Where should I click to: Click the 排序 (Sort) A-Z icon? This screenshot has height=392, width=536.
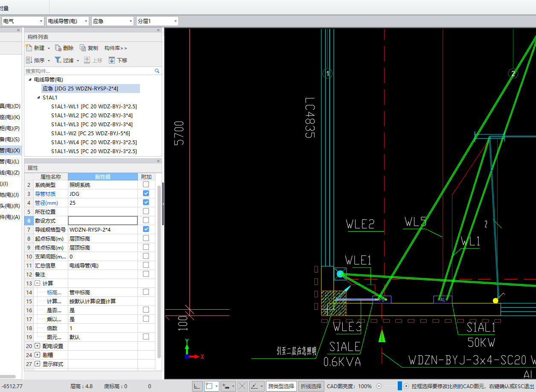tap(29, 60)
